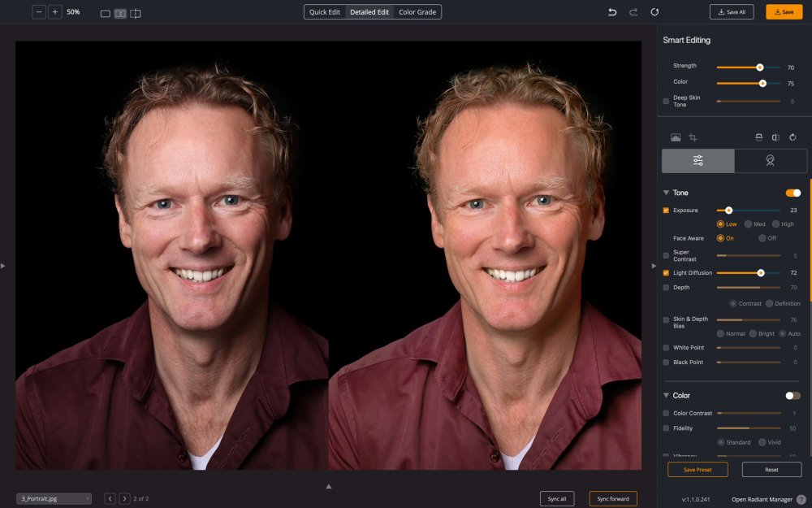The height and width of the screenshot is (508, 812).
Task: Switch off the Tone section toggle
Action: (x=793, y=193)
